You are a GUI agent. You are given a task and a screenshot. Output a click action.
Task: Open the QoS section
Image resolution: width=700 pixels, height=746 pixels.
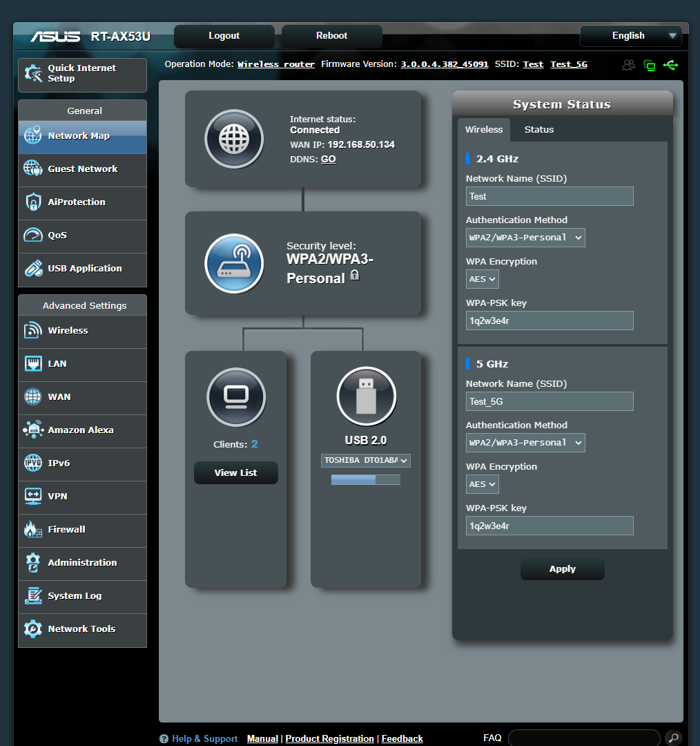[57, 236]
